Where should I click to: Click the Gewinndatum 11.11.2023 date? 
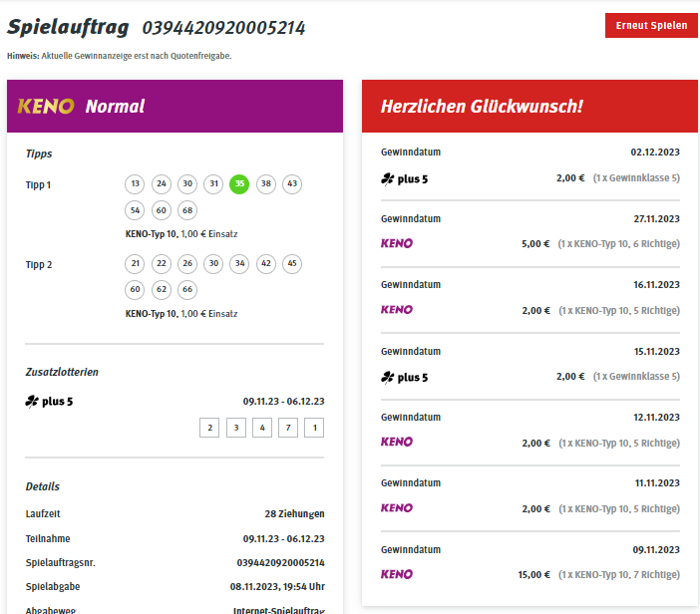pos(657,483)
